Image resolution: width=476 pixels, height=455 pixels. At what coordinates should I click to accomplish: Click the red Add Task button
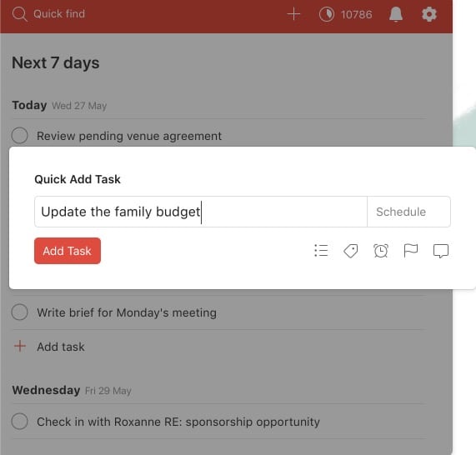click(68, 251)
